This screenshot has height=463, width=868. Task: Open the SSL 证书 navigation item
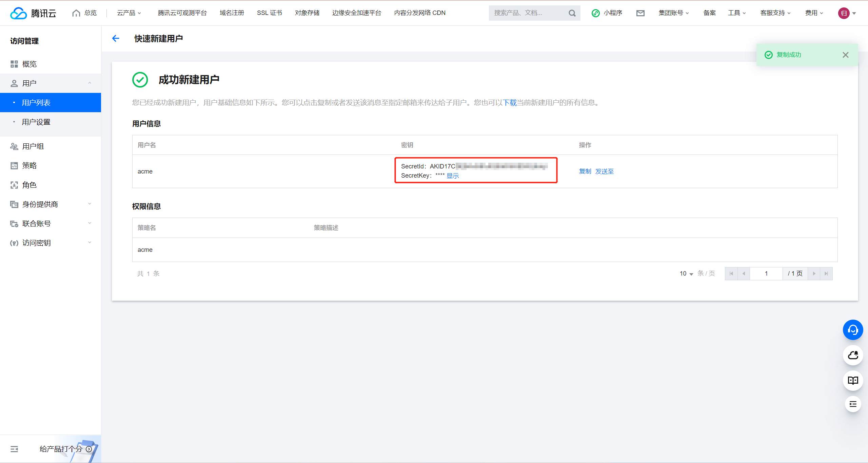tap(269, 13)
